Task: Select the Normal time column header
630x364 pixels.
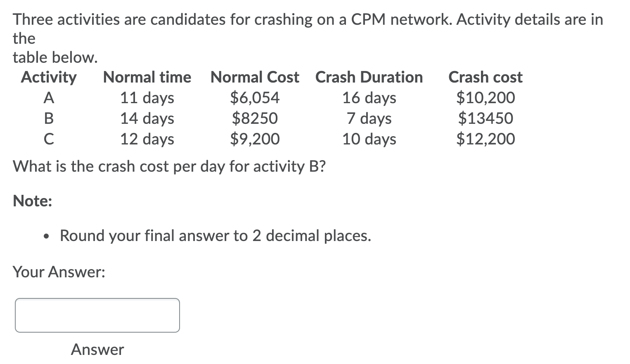Action: coord(147,77)
